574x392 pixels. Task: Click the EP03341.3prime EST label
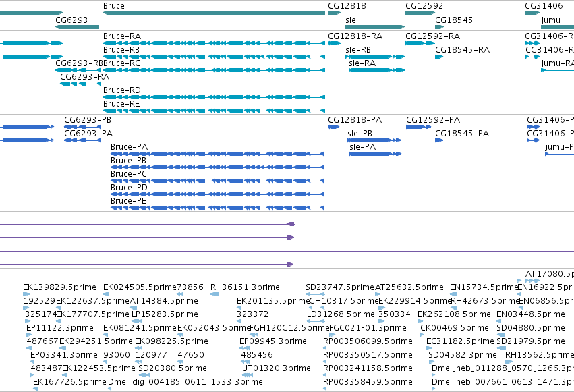pos(64,355)
